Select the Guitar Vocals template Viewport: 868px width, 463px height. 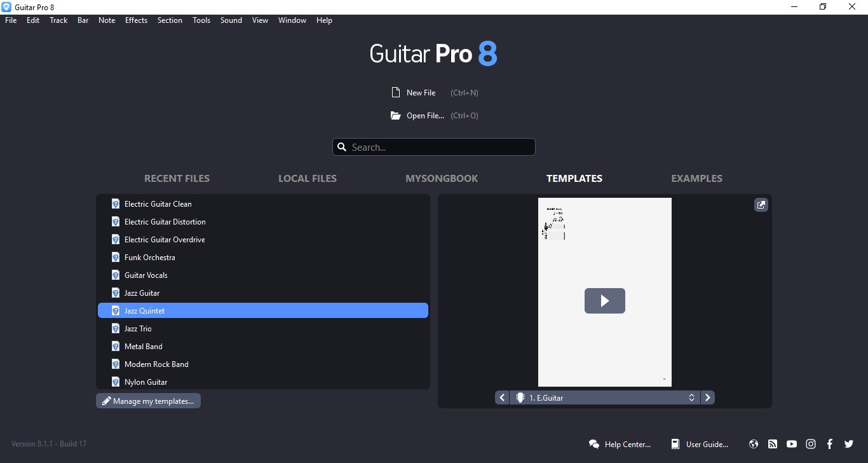coord(263,275)
